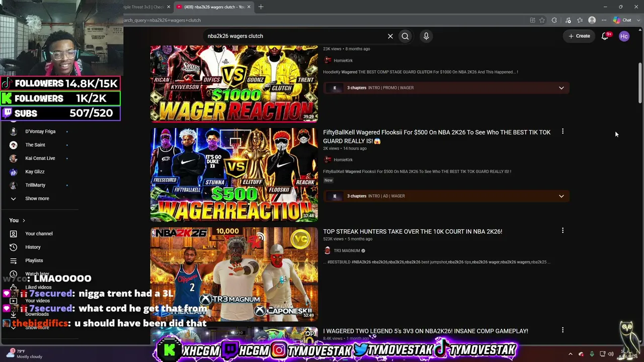The image size is (644, 362).
Task: Open the Your channel page
Action: (39, 234)
